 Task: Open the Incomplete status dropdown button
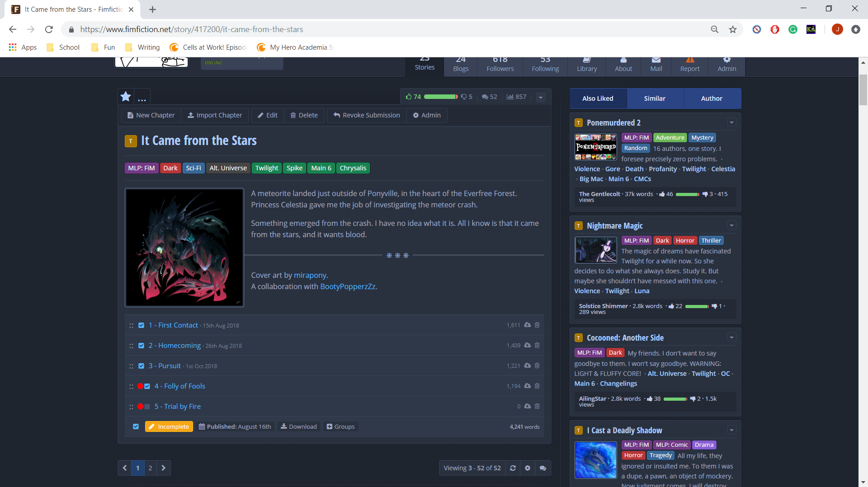click(x=169, y=426)
